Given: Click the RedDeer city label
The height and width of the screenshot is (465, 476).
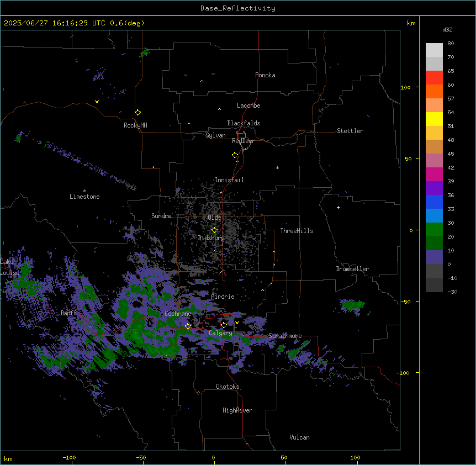Looking at the screenshot, I should click(243, 141).
